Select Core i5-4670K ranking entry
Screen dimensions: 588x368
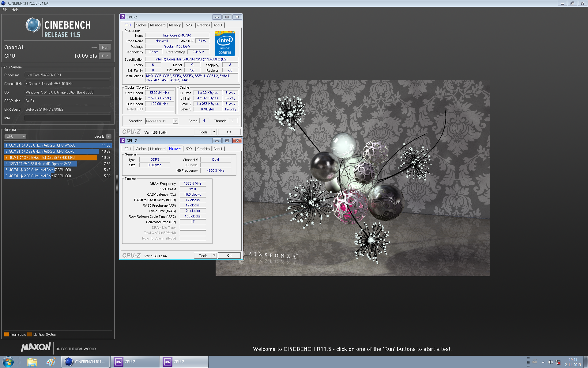[x=58, y=158]
